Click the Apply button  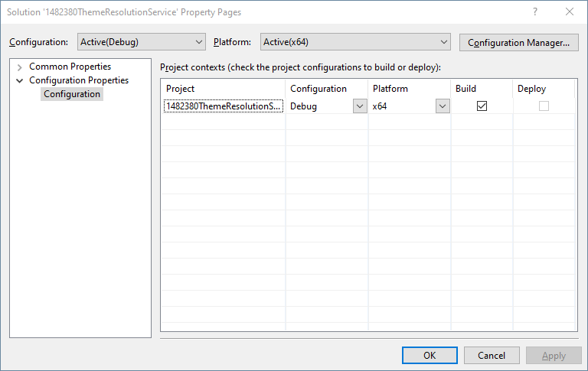point(554,355)
